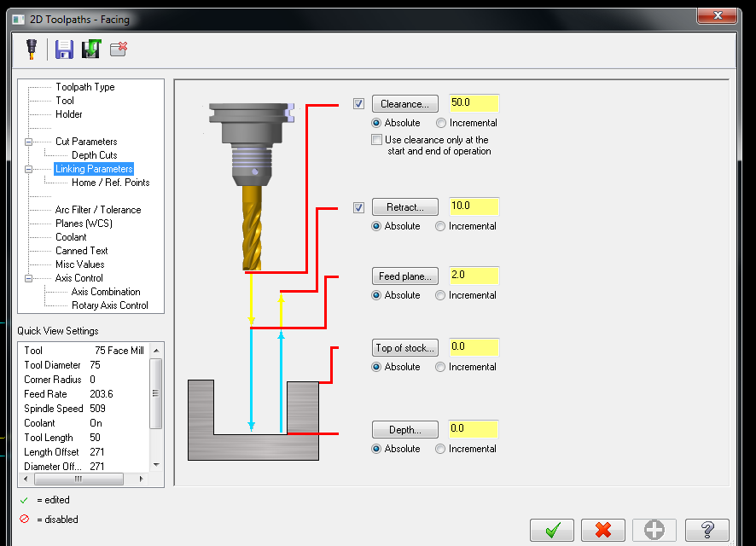This screenshot has width=756, height=546.
Task: Click the Clearance value field 50.0
Action: tap(474, 103)
